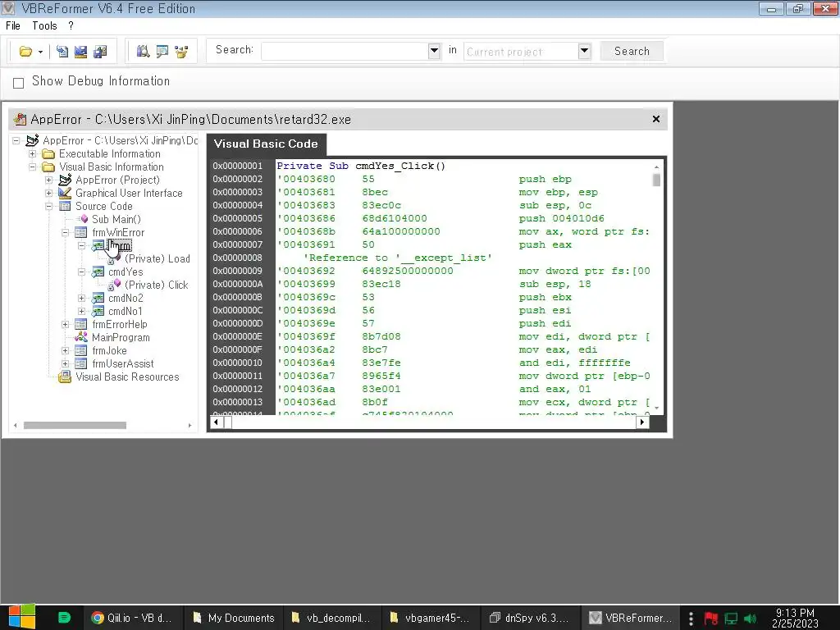Click the binoculars magnifier search toolbar icon
This screenshot has width=840, height=630.
tap(143, 52)
